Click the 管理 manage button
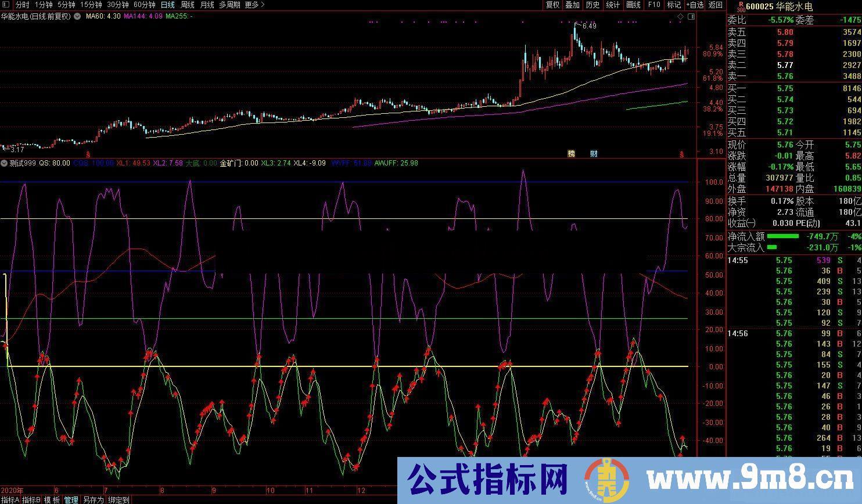 71,500
